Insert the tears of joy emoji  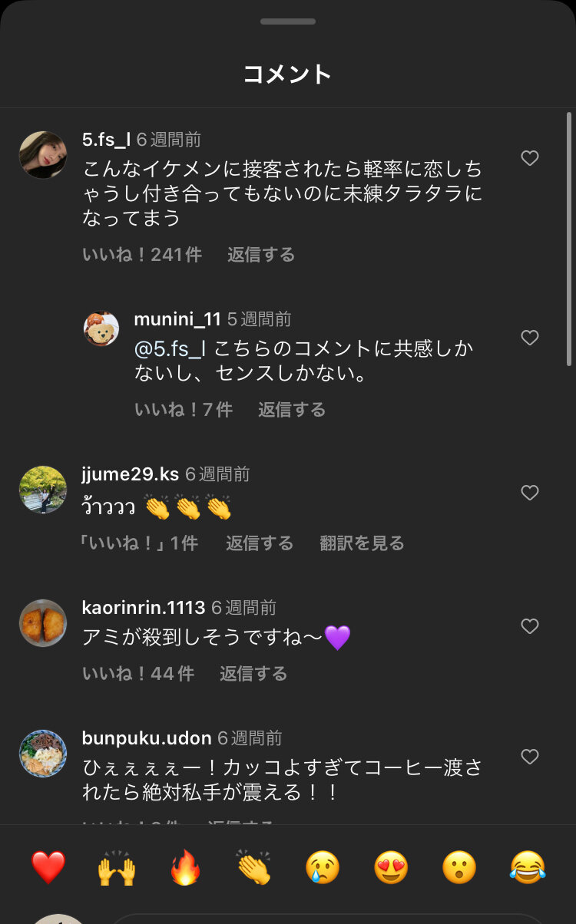coord(528,868)
